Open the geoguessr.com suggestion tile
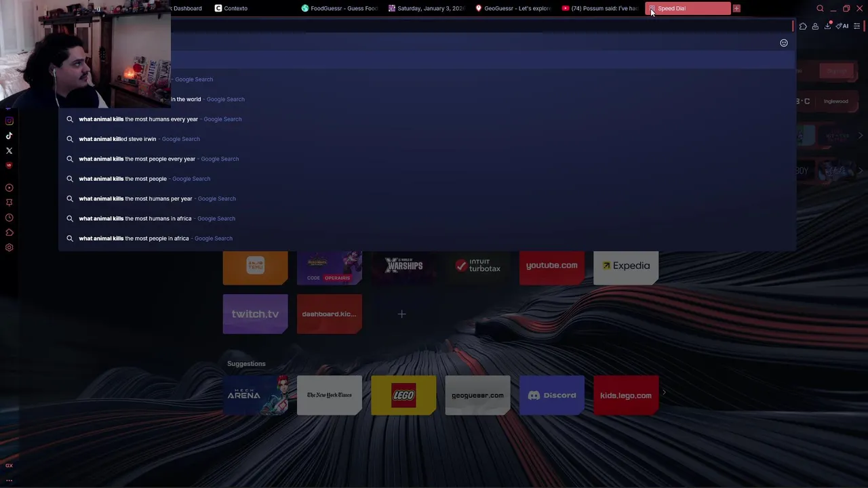868x488 pixels. click(x=477, y=395)
